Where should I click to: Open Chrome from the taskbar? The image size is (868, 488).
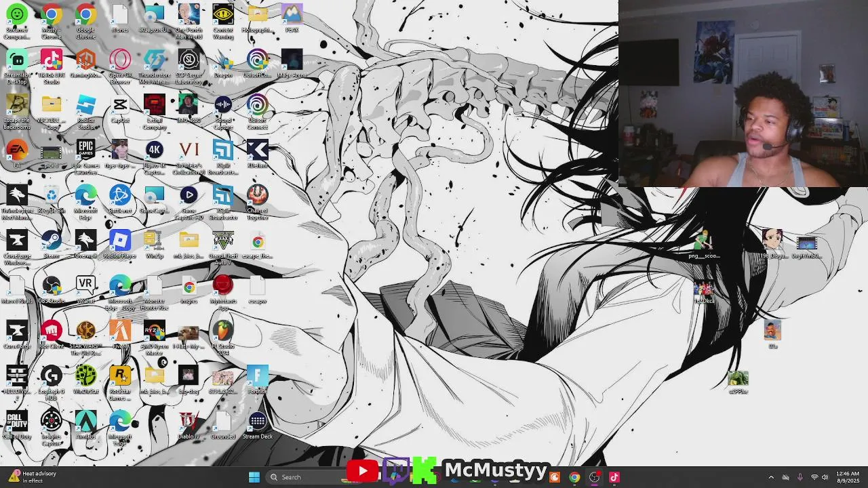[574, 477]
